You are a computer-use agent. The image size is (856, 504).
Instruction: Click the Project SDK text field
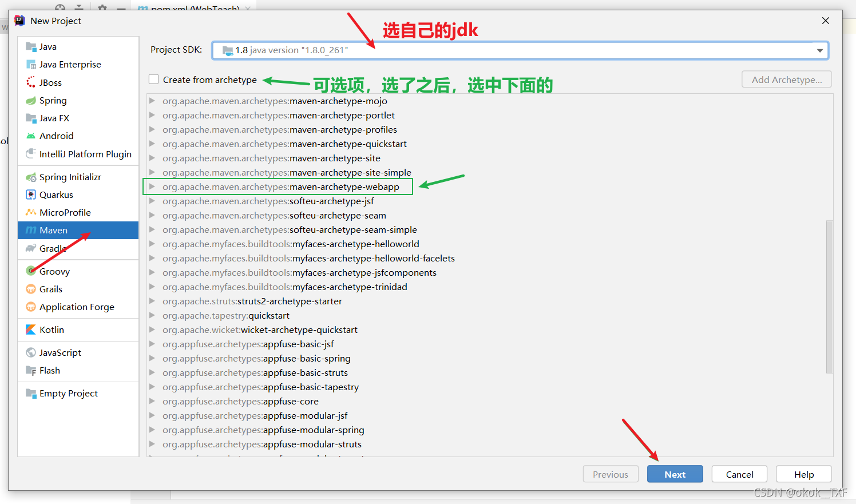click(520, 50)
